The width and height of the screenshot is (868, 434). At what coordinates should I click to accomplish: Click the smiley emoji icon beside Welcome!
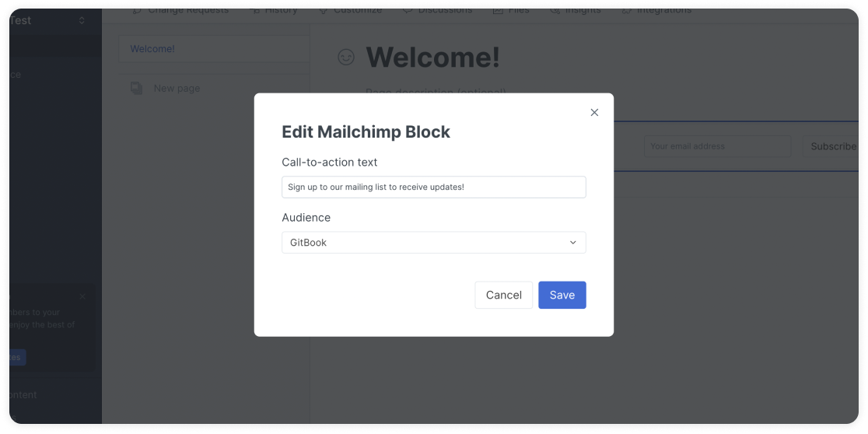click(346, 57)
